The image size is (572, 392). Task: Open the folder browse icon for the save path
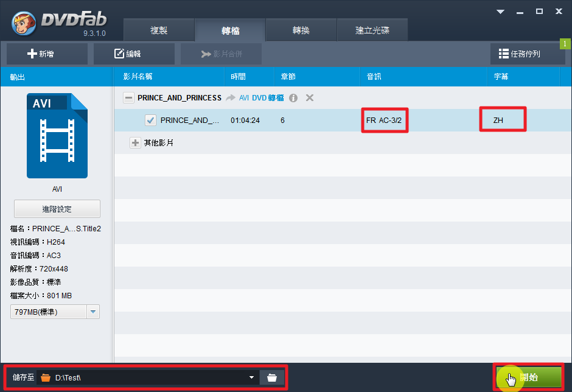272,377
